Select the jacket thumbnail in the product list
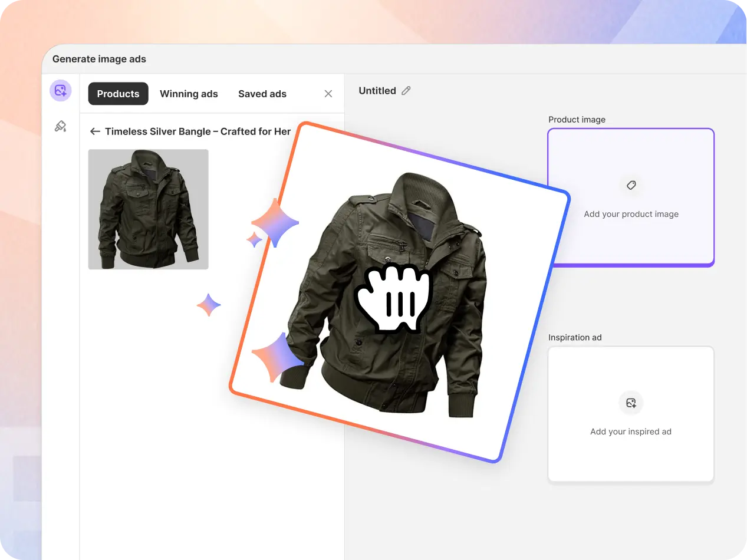Screen dimensions: 747x560 click(x=148, y=209)
